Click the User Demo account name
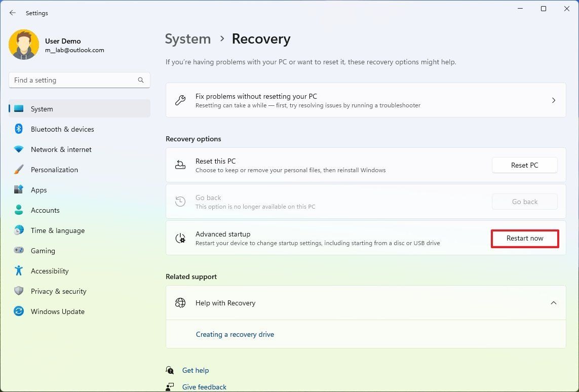579x392 pixels. (63, 41)
